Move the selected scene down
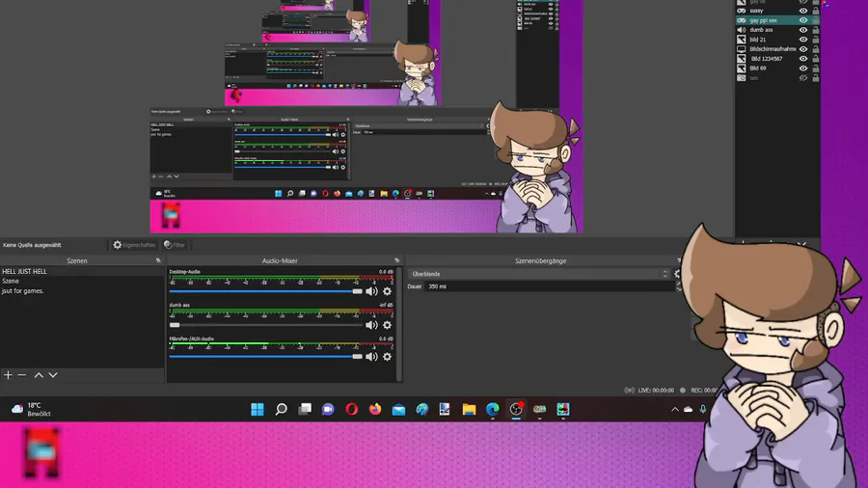The height and width of the screenshot is (488, 868). [53, 375]
